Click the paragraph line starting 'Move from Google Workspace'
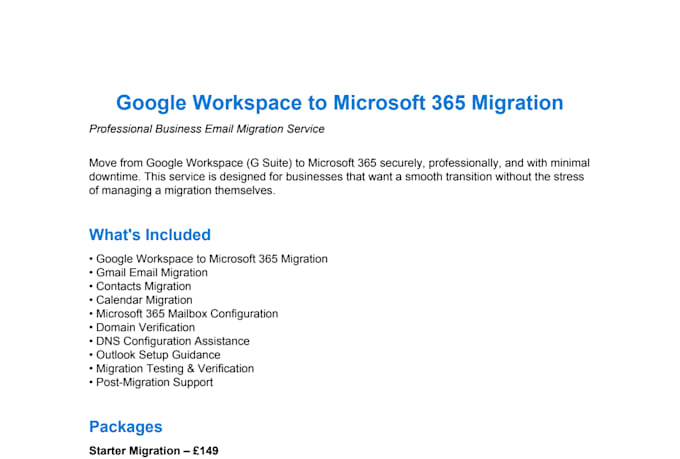The width and height of the screenshot is (680, 459). click(339, 163)
